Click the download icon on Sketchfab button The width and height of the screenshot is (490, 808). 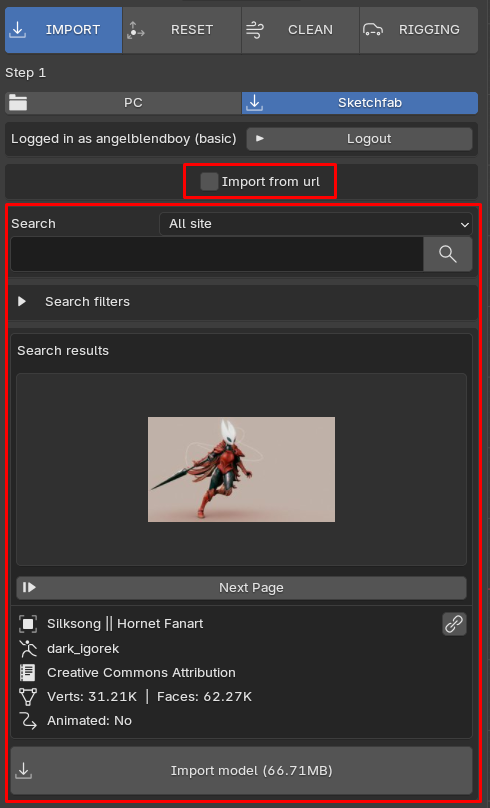point(255,103)
